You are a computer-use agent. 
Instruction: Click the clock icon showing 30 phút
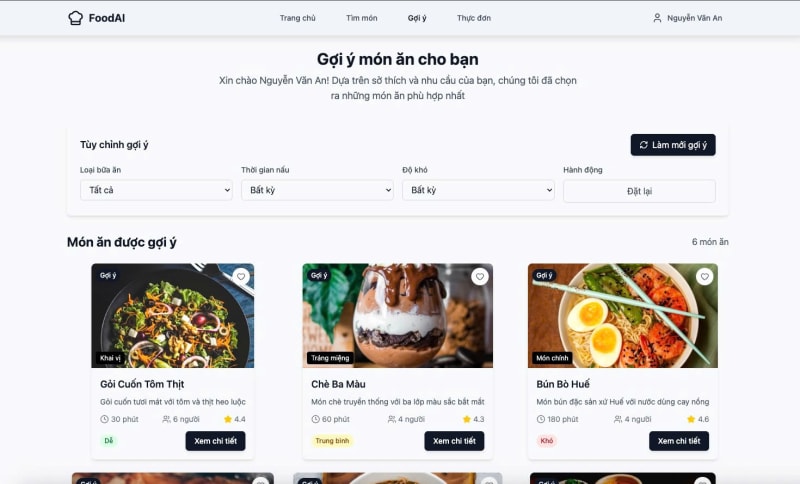pos(105,419)
